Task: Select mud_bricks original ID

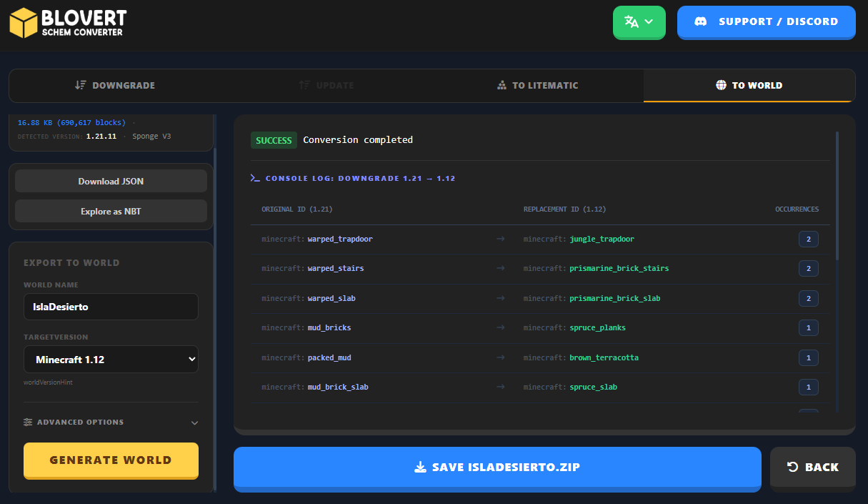Action: [329, 327]
